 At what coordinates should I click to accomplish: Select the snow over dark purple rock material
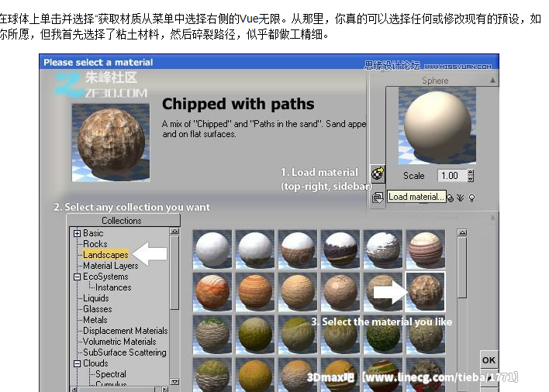tap(340, 249)
